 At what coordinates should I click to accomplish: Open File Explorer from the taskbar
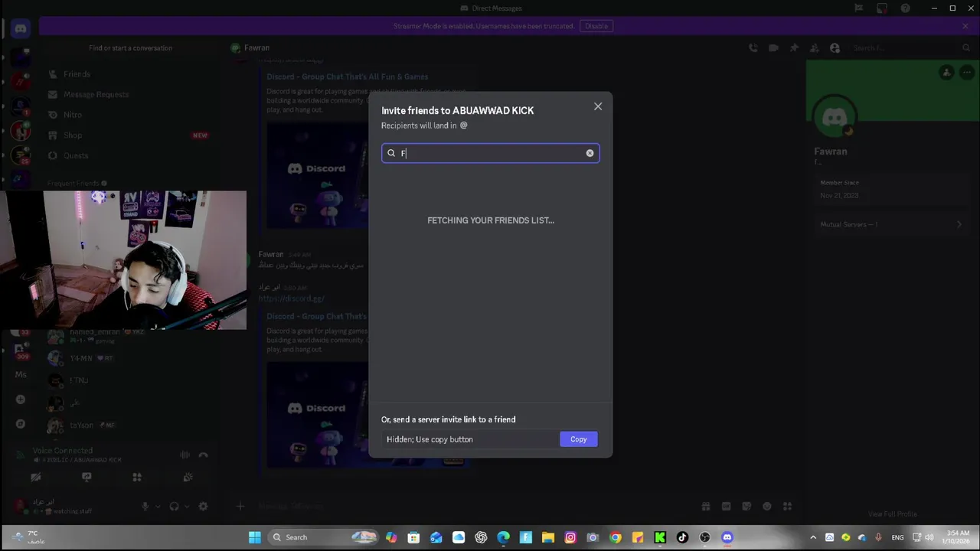[x=548, y=537]
